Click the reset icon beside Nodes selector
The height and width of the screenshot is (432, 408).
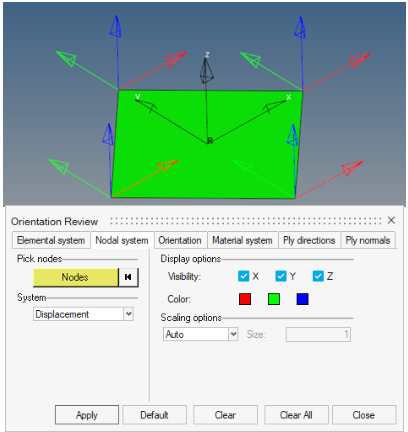pyautogui.click(x=128, y=277)
